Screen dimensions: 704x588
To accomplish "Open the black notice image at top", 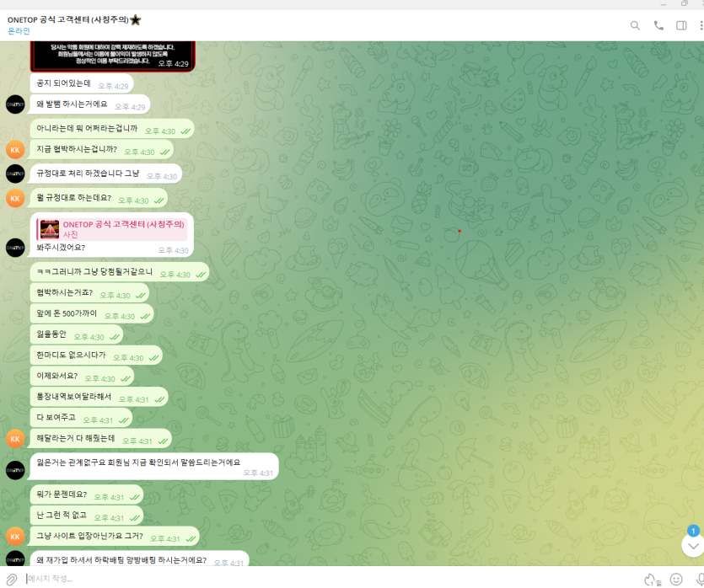I will pyautogui.click(x=113, y=56).
